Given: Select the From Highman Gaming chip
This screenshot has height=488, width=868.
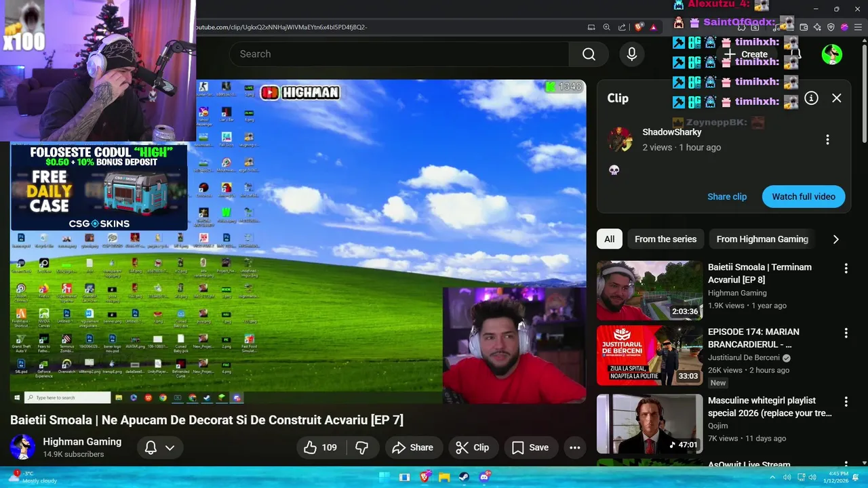Looking at the screenshot, I should click(762, 239).
